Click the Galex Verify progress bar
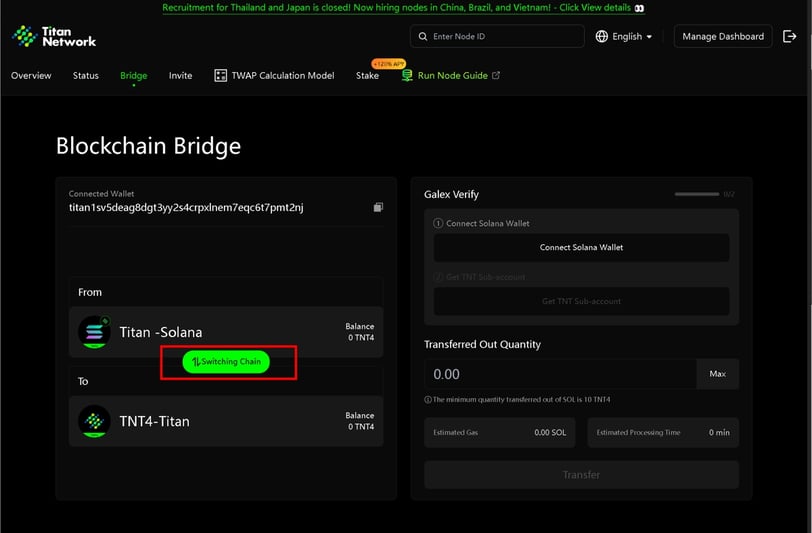812x533 pixels. pyautogui.click(x=697, y=194)
